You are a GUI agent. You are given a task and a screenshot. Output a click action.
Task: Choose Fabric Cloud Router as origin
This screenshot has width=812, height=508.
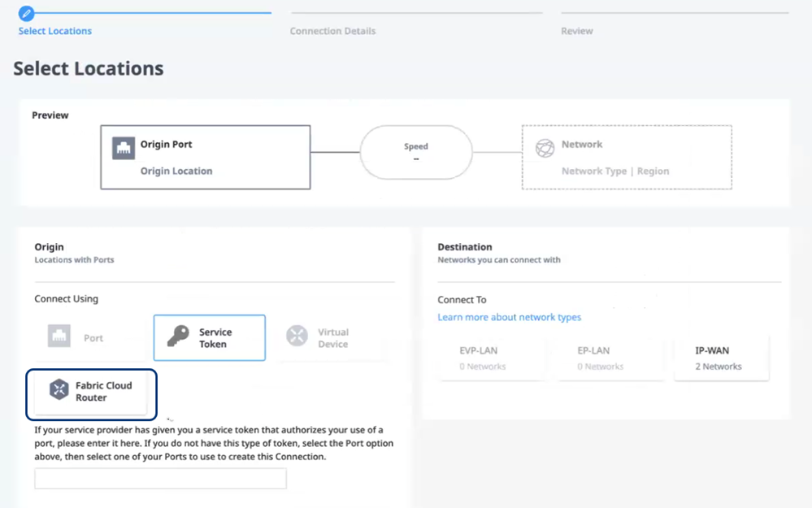pos(91,394)
